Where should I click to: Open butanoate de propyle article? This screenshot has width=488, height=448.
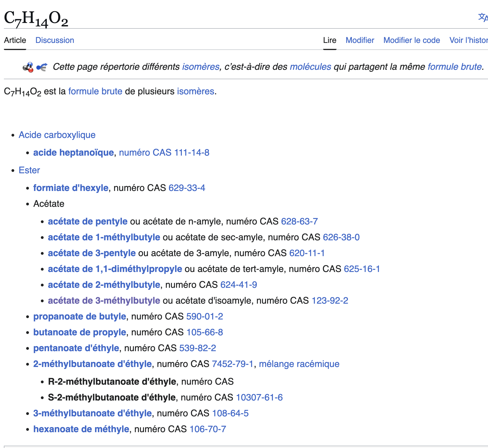[80, 332]
